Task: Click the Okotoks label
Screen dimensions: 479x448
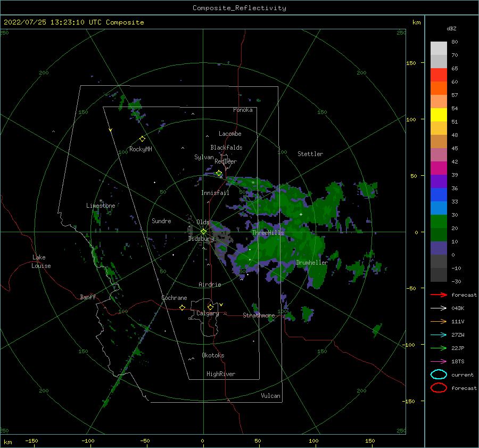Action: (x=213, y=355)
